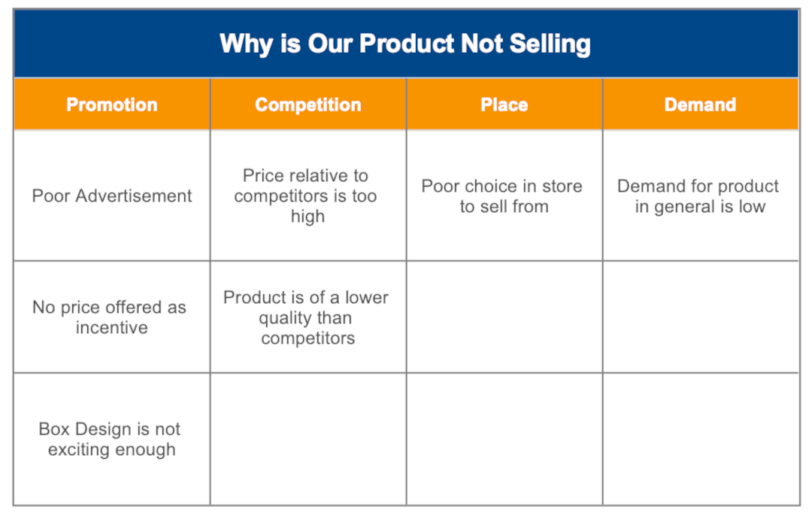Click the word 'Selling' in the title
This screenshot has width=812, height=516.
(x=550, y=44)
